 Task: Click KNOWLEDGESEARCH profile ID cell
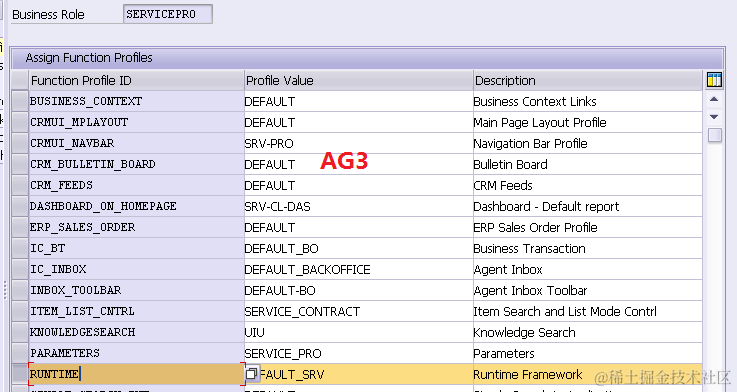(136, 332)
